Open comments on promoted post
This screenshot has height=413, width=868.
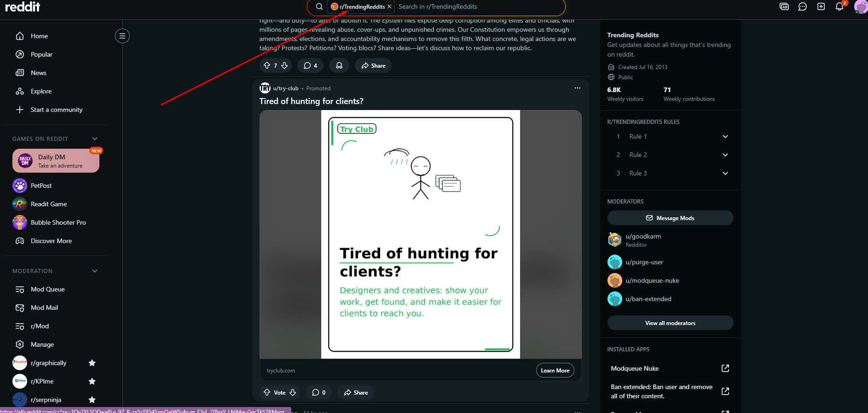[319, 392]
